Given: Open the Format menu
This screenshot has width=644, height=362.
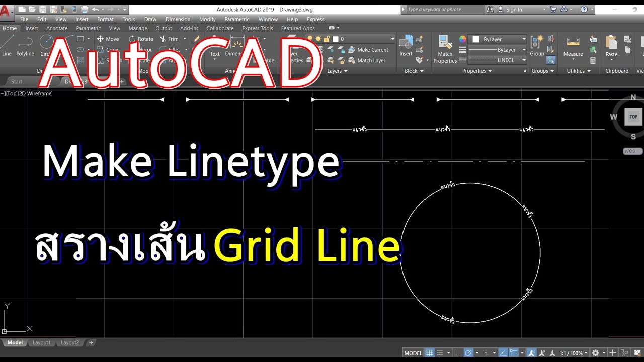Looking at the screenshot, I should tap(105, 19).
